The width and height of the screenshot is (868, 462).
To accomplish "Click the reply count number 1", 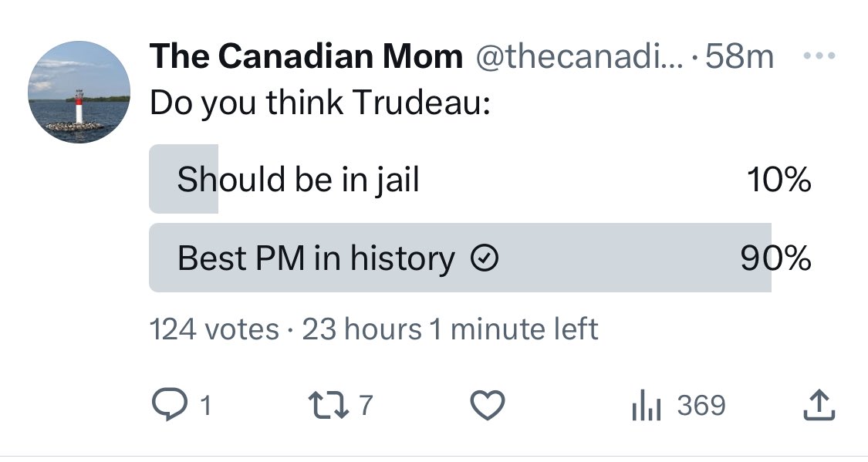I will 205,406.
